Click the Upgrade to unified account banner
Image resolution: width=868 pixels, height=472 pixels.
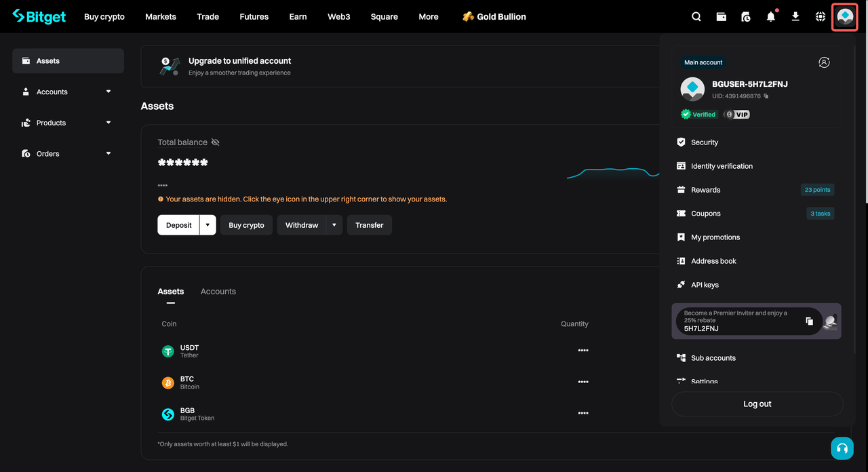click(400, 66)
